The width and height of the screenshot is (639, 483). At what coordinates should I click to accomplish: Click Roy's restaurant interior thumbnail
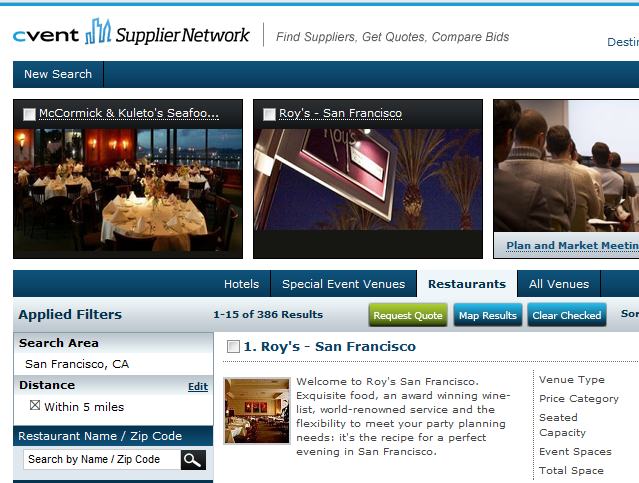(257, 410)
